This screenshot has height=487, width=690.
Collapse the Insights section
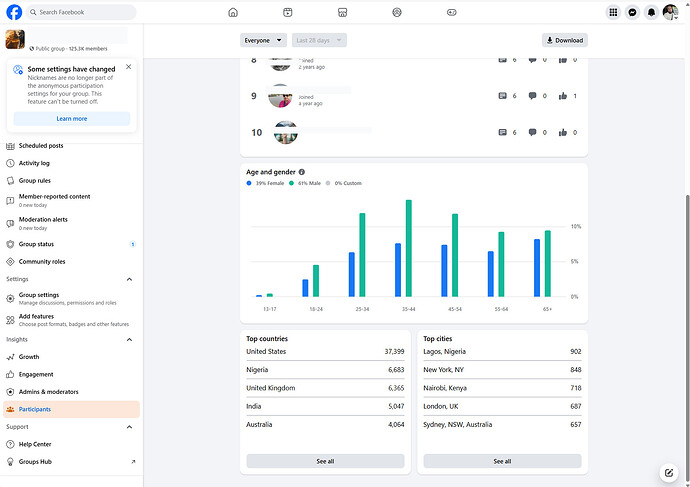click(129, 340)
